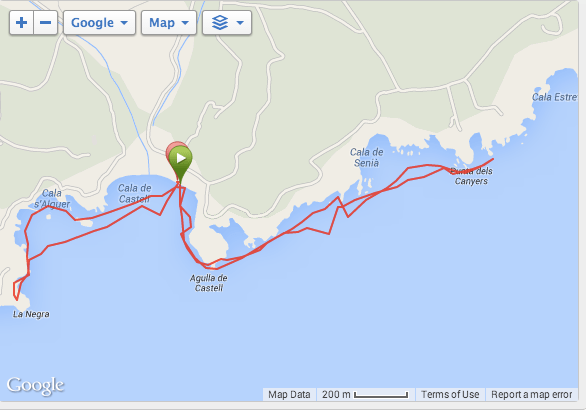The height and width of the screenshot is (414, 586).
Task: Click the Google logo on the map
Action: (x=36, y=385)
